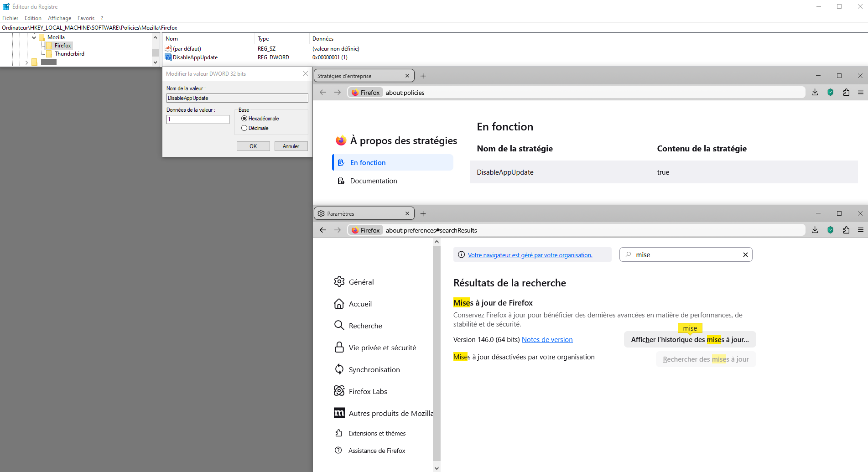The width and height of the screenshot is (868, 472).
Task: Select the Hexadécimale base option
Action: [x=244, y=119]
